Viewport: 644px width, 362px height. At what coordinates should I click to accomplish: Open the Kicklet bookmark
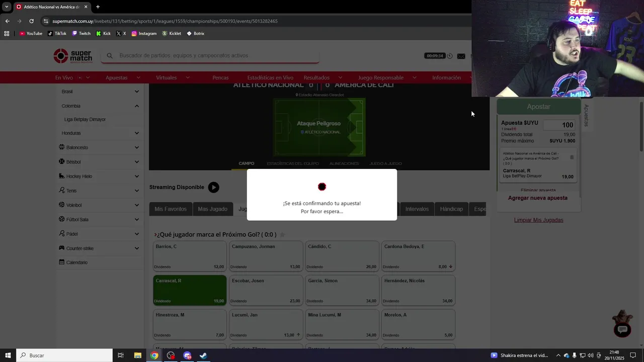coord(172,34)
